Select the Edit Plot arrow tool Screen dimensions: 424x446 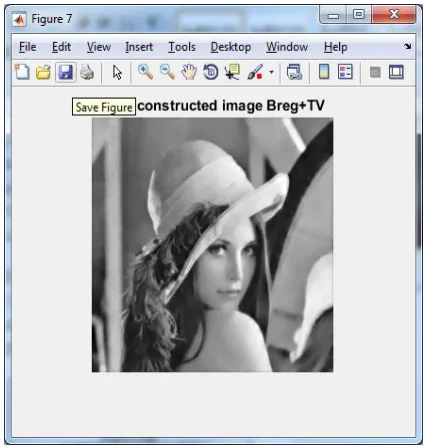tap(117, 72)
